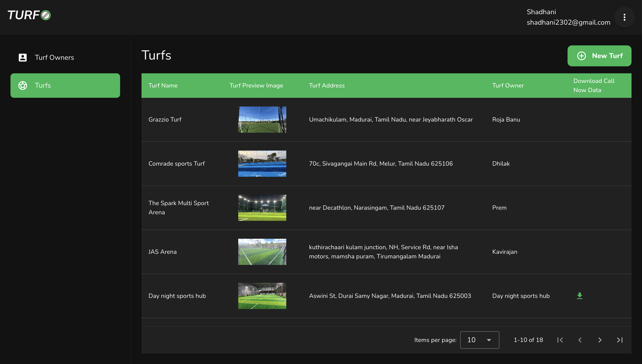Download Call Now data for Day night sports hub
Image resolution: width=642 pixels, height=364 pixels.
(580, 296)
